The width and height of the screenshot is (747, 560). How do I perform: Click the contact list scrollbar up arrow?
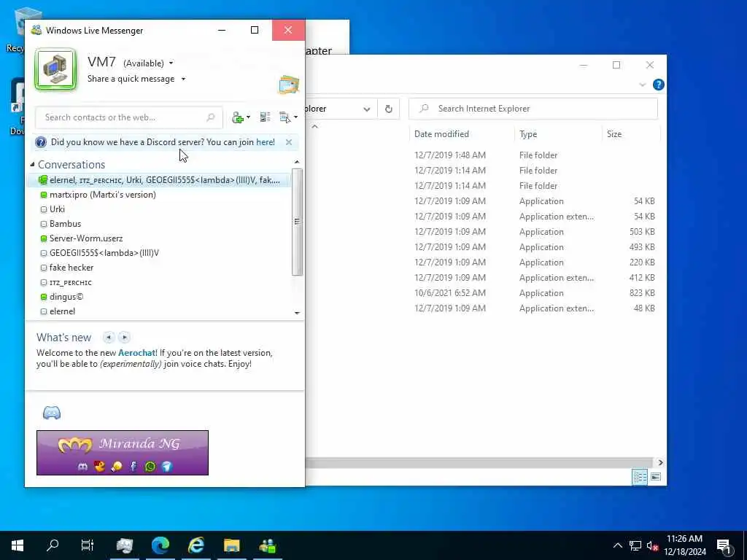[x=298, y=163]
